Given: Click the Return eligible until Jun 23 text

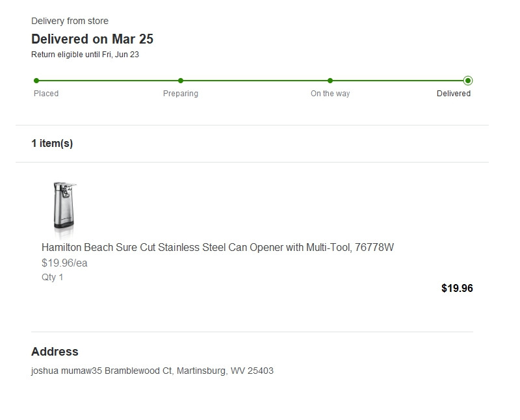Looking at the screenshot, I should point(85,55).
